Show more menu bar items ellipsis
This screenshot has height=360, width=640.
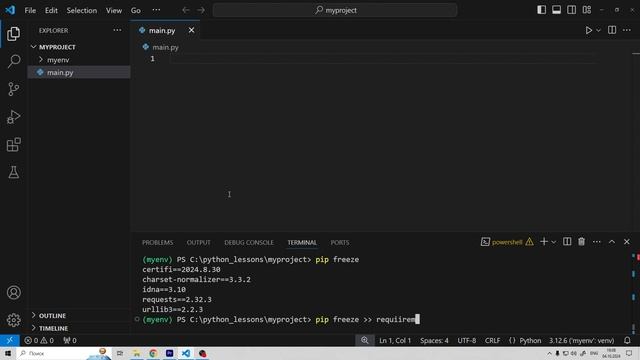pos(156,10)
